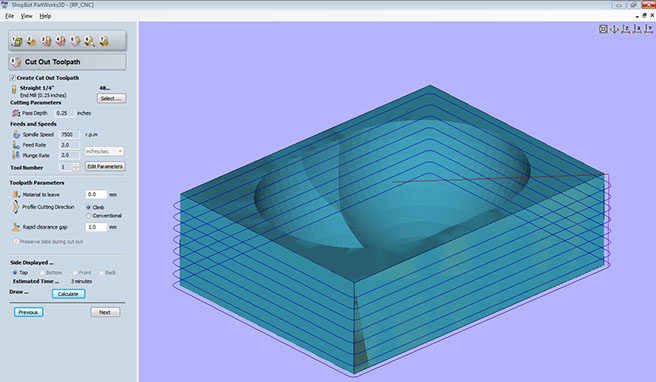Click the Straight 1/4" end mill tool icon
The image size is (656, 382).
pyautogui.click(x=14, y=89)
